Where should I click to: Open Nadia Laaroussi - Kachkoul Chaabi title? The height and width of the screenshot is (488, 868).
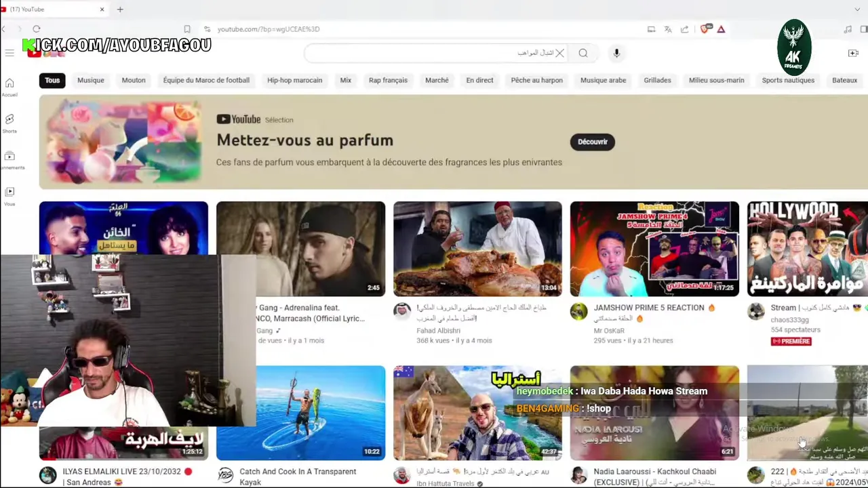click(x=655, y=476)
